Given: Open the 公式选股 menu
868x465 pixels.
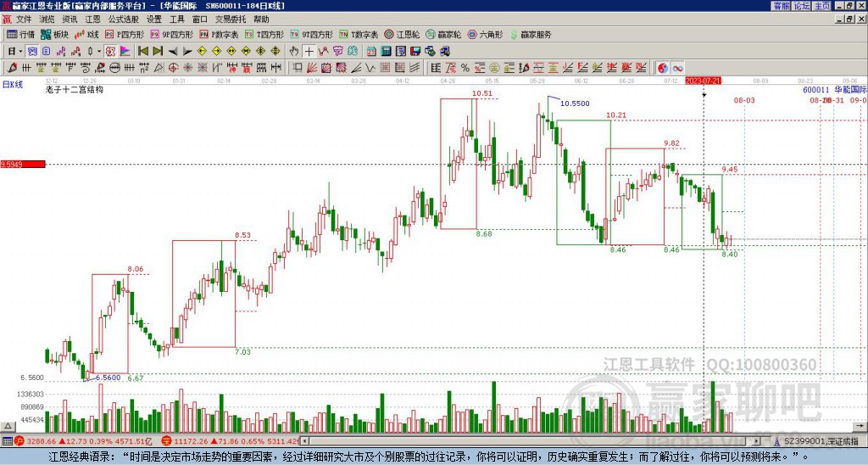Looking at the screenshot, I should 124,20.
